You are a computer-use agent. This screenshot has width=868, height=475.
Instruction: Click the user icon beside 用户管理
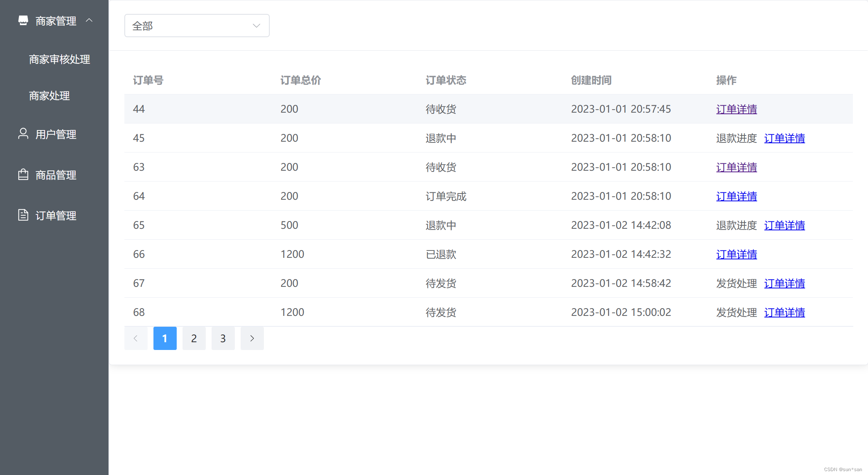click(23, 134)
